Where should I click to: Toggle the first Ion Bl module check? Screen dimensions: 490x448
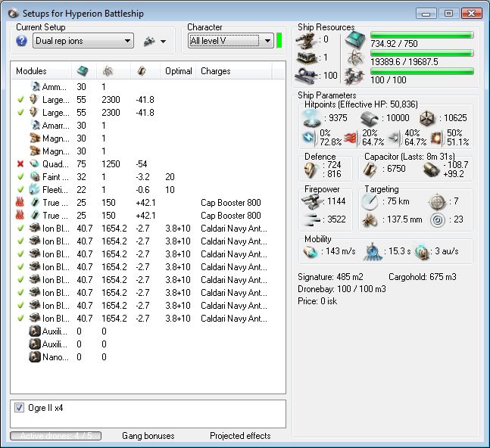(20, 229)
